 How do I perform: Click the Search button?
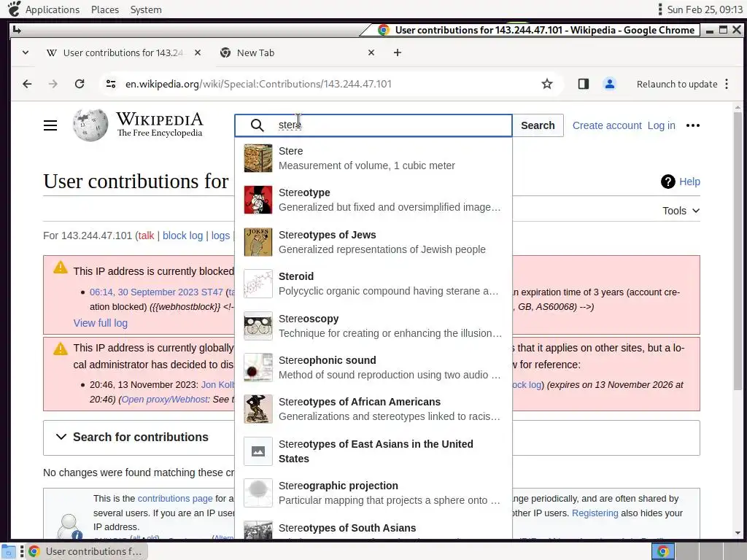(x=538, y=125)
